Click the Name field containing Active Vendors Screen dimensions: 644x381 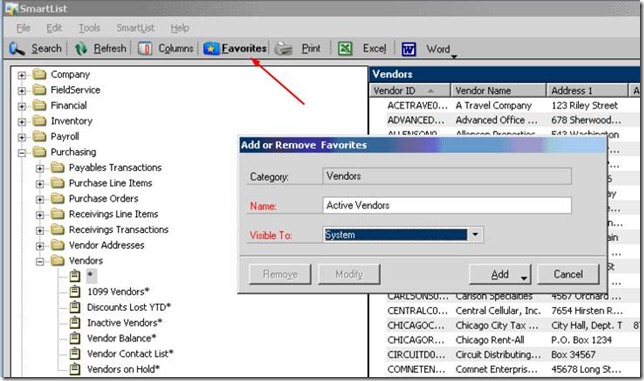click(447, 205)
